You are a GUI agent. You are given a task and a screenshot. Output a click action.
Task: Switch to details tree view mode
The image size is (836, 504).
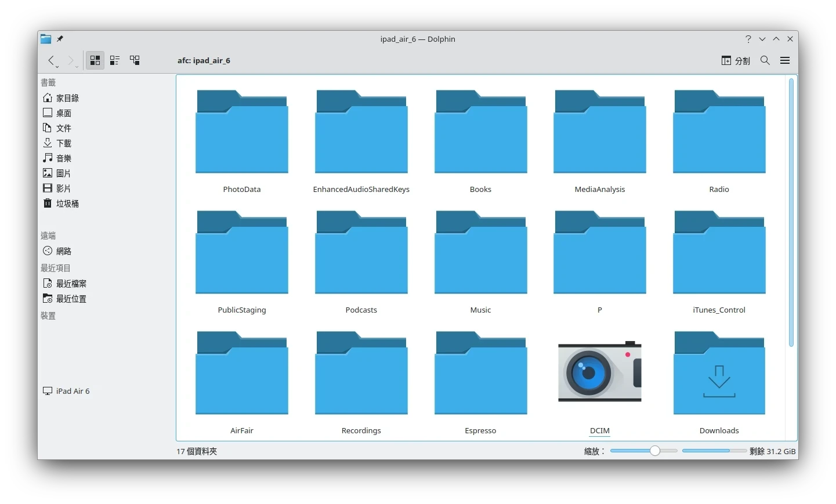coord(135,60)
